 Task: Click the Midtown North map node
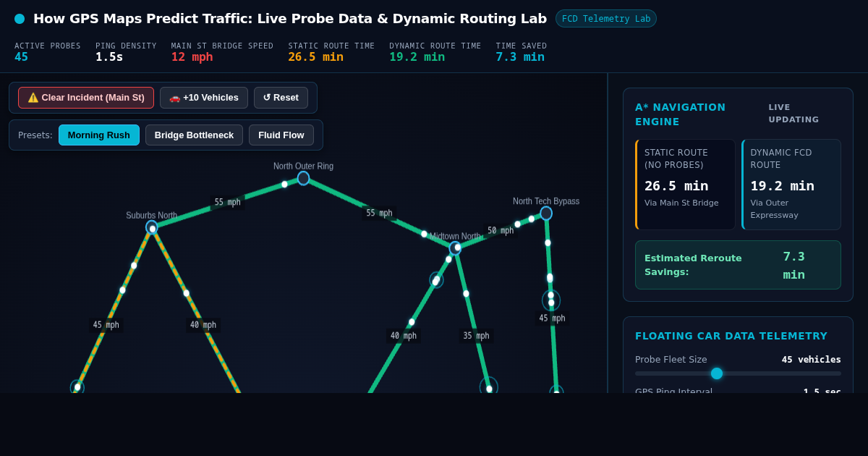[x=455, y=248]
